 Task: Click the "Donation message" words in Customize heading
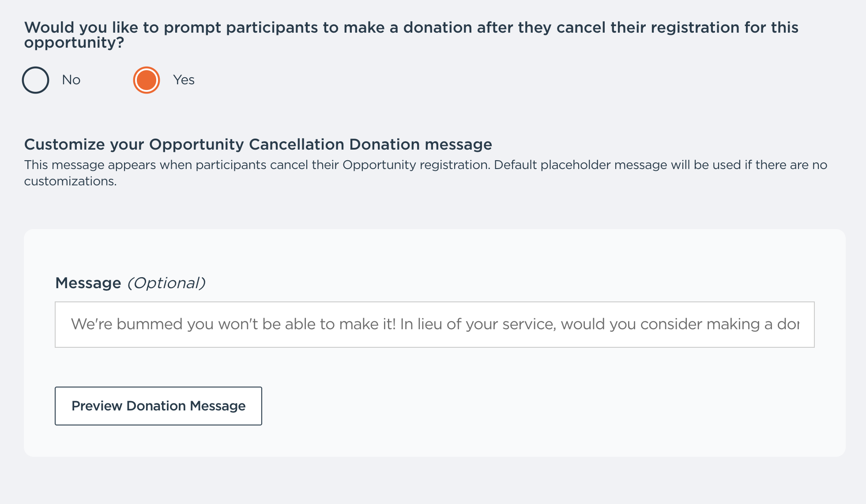click(420, 144)
